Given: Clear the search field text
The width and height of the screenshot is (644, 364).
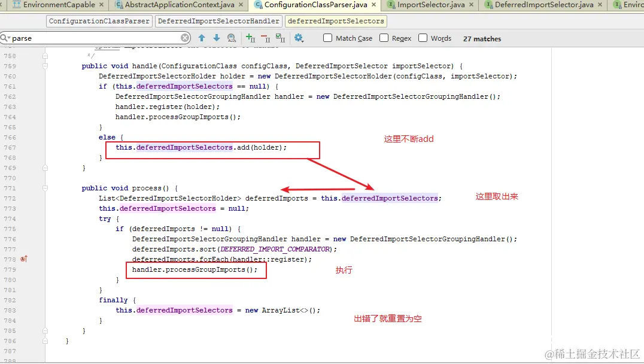Looking at the screenshot, I should click(185, 38).
